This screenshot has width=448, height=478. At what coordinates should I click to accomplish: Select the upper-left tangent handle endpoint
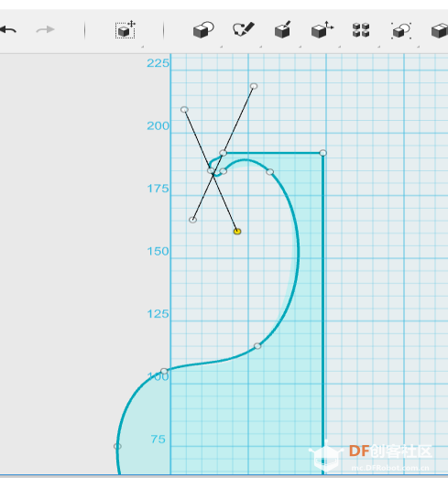tap(184, 109)
